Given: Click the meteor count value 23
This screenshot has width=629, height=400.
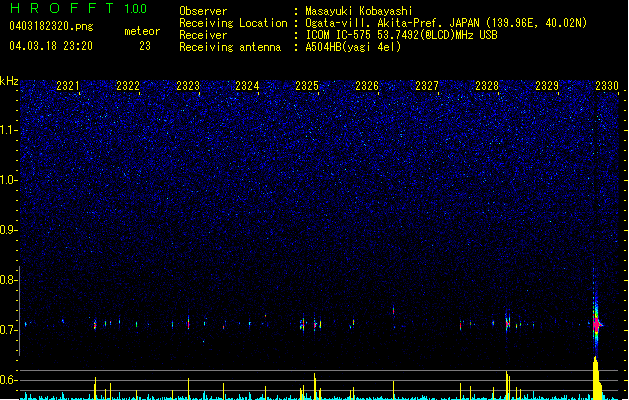Looking at the screenshot, I should [x=145, y=46].
